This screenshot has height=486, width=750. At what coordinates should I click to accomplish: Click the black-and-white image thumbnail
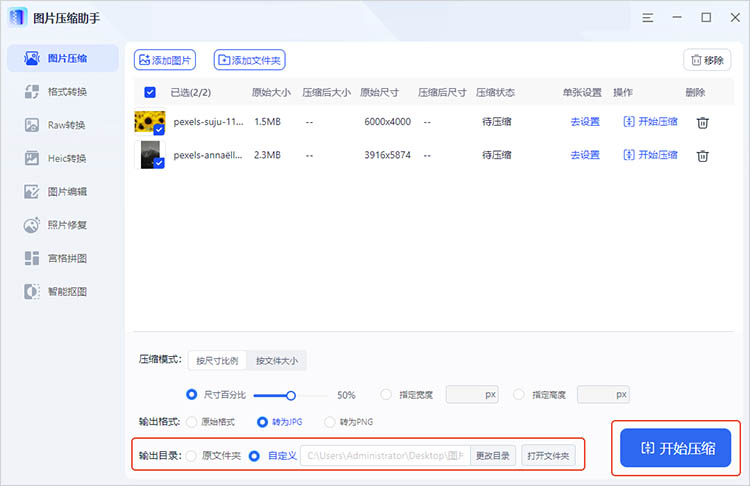pyautogui.click(x=150, y=155)
